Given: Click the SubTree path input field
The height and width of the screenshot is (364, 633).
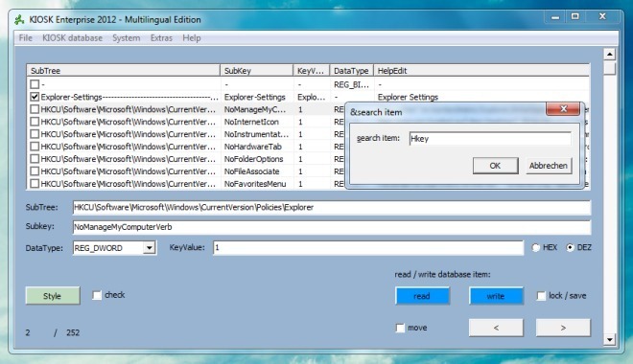Looking at the screenshot, I should coord(332,207).
